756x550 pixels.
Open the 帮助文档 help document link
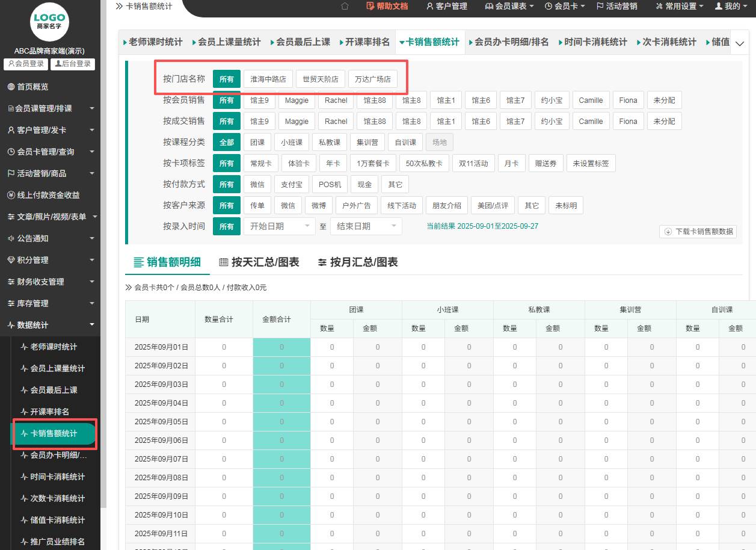click(x=387, y=6)
